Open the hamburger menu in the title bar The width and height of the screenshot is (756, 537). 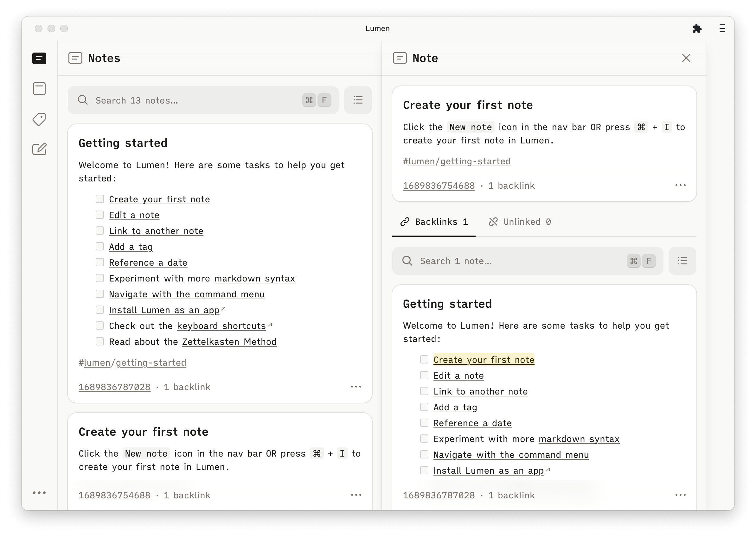(721, 28)
